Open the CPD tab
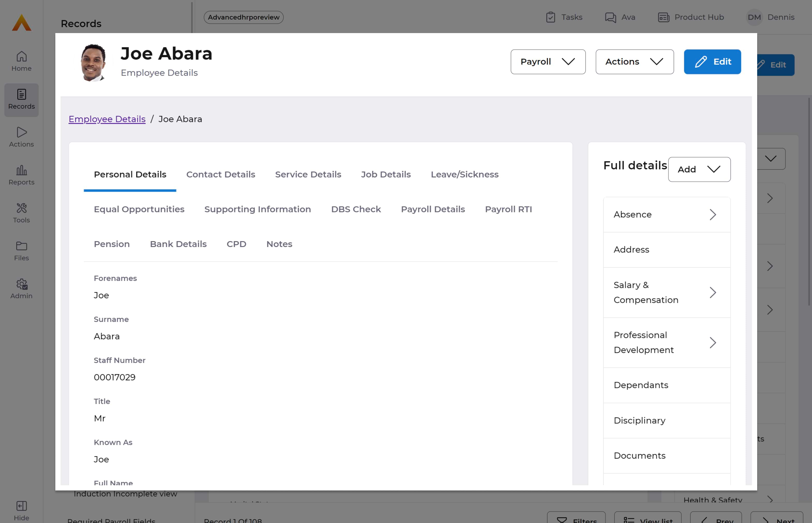The width and height of the screenshot is (812, 523). click(x=236, y=244)
